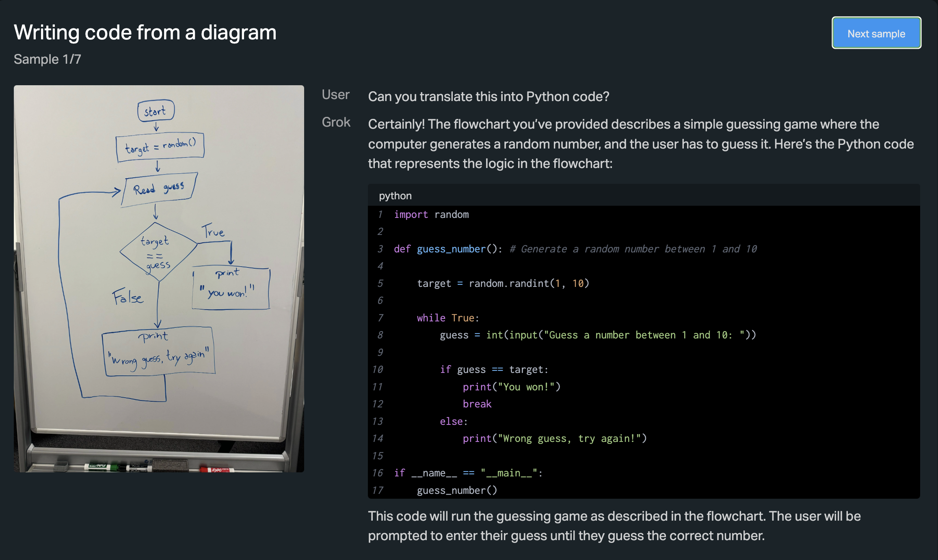Click the 'Read guess' box in the flowchart

(x=159, y=189)
